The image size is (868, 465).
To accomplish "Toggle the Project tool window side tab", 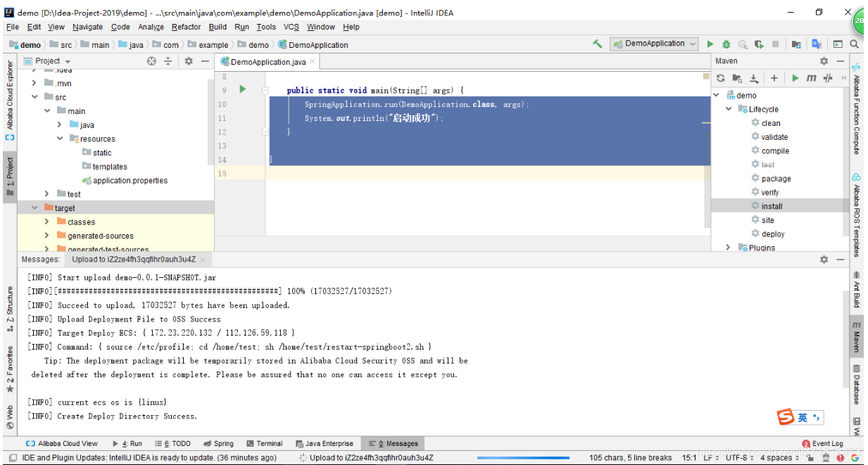I will pos(10,176).
